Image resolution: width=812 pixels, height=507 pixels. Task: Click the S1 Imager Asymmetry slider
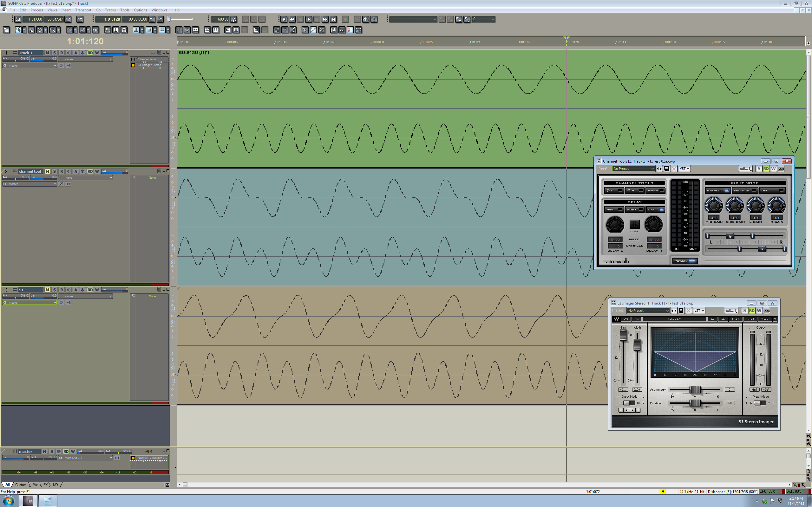coord(695,390)
